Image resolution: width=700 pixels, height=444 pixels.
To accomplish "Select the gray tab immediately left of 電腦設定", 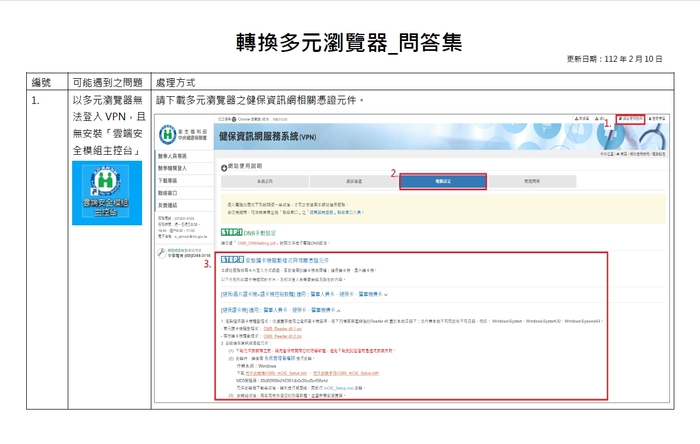I will (x=354, y=182).
